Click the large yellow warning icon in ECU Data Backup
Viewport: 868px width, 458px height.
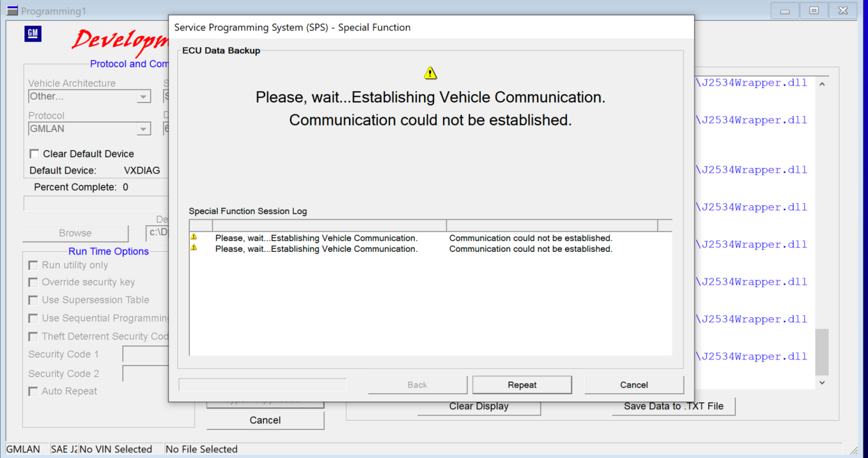pos(430,73)
